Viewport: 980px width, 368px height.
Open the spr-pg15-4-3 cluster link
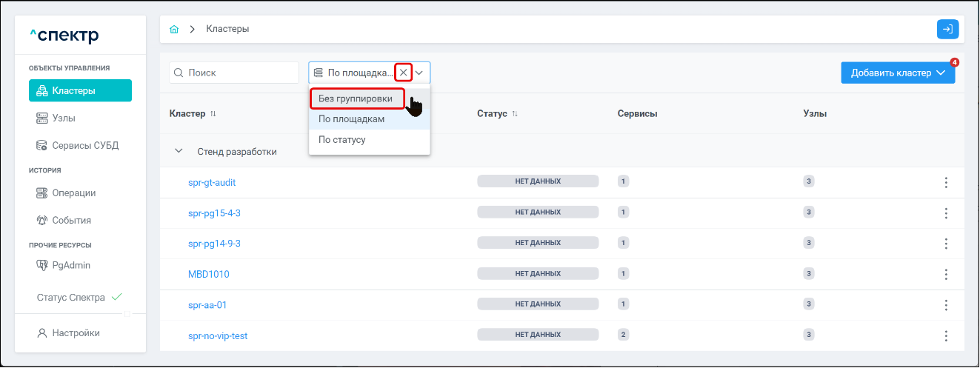click(214, 213)
